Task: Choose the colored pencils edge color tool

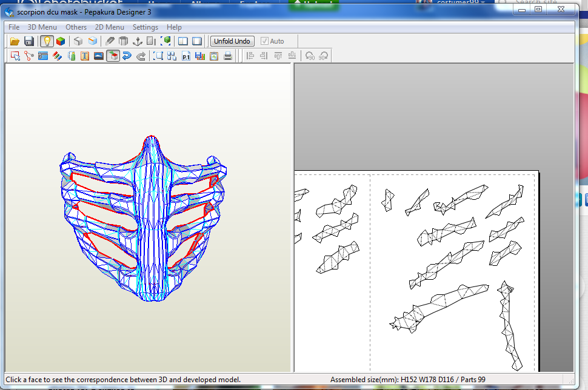Action: pos(57,56)
